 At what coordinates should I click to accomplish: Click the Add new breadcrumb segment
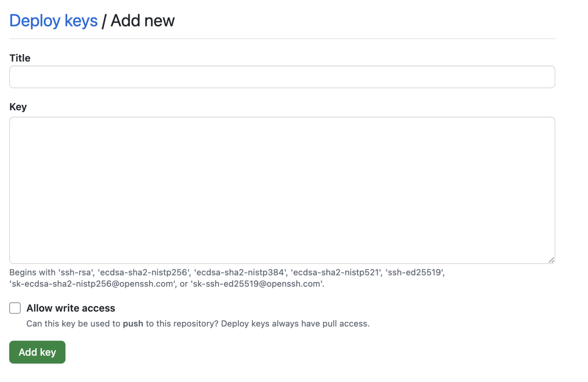coord(142,21)
